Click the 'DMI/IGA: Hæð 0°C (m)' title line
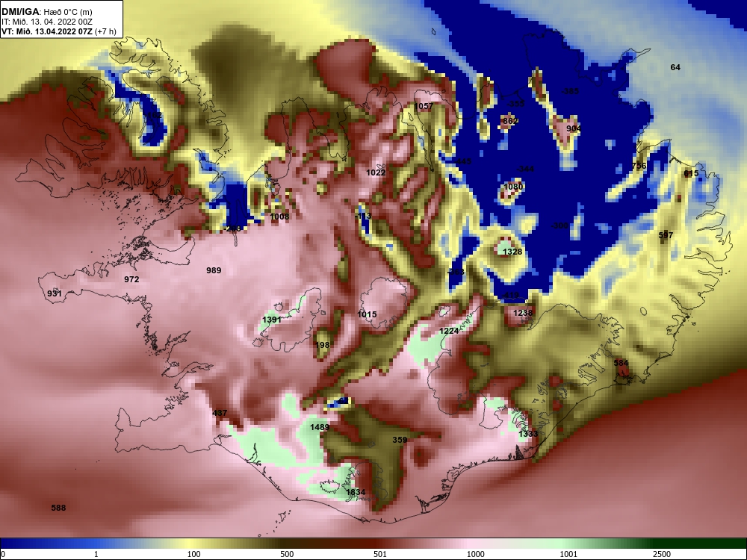 click(x=46, y=12)
